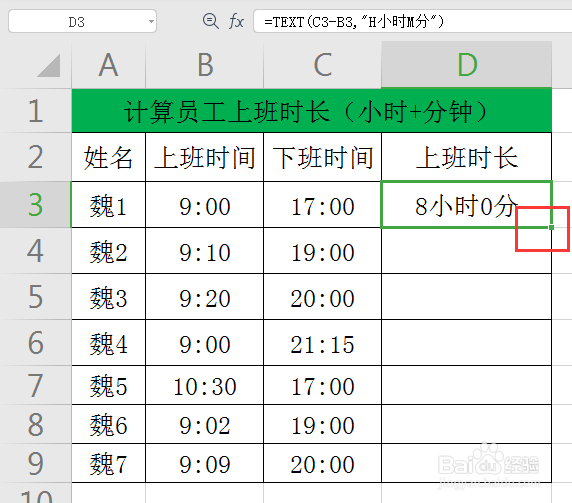Select column A header
Screen dimensions: 572x503
(x=108, y=65)
